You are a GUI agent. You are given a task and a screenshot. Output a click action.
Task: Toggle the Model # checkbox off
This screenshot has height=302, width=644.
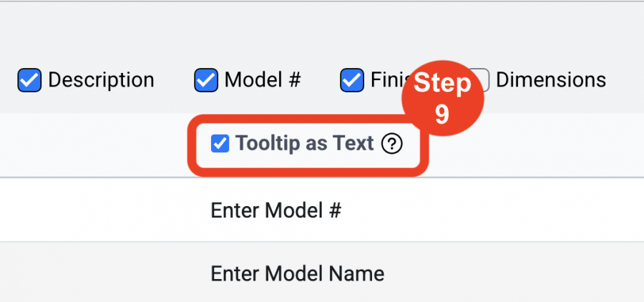pos(206,80)
